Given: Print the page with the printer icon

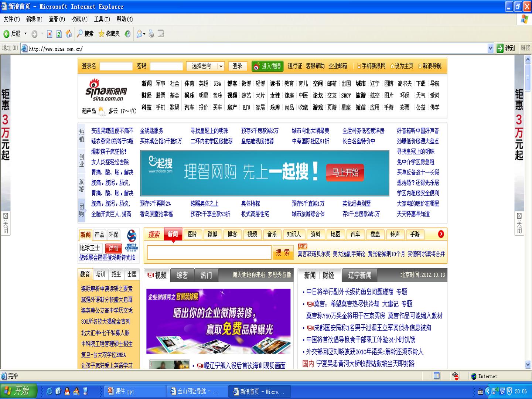Looking at the screenshot, I should 151,34.
